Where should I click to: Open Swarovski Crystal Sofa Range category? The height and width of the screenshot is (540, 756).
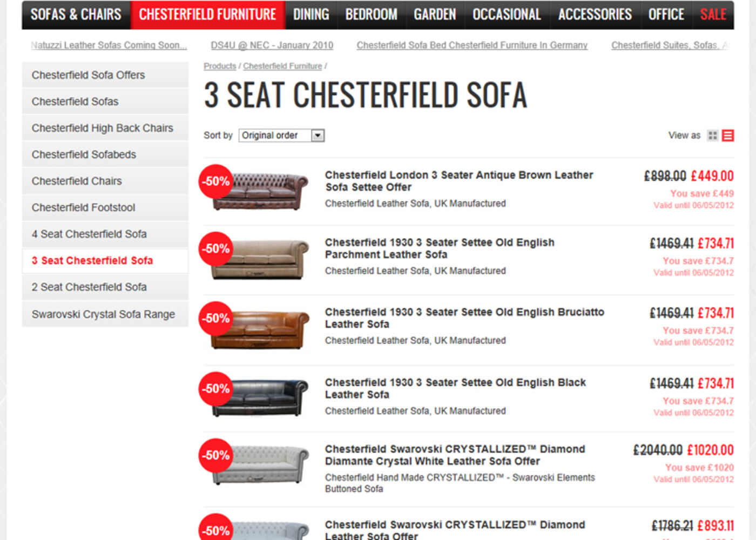pyautogui.click(x=103, y=314)
